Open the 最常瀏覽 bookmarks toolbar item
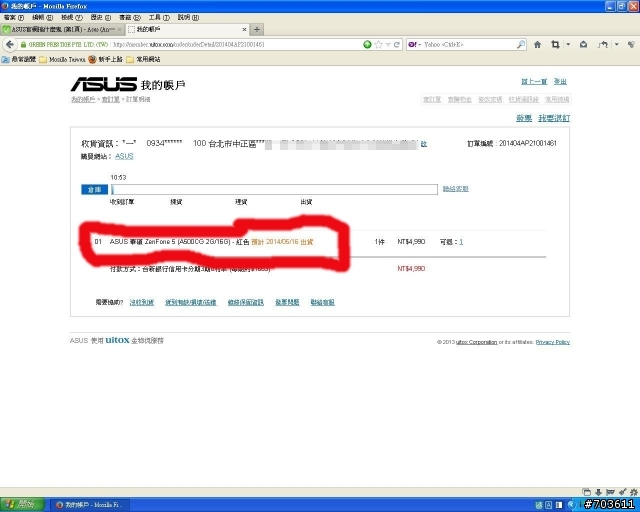 coord(19,60)
